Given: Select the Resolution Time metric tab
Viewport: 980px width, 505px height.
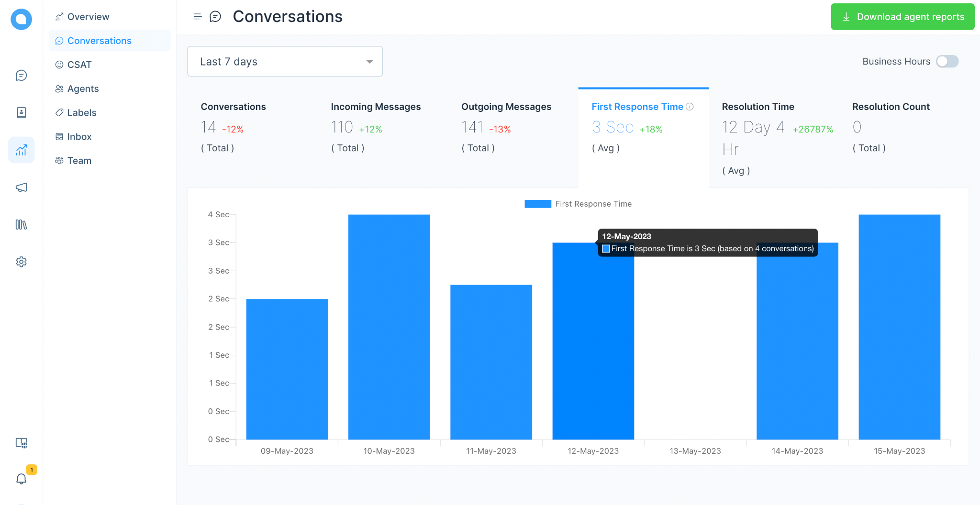Looking at the screenshot, I should pos(774,137).
